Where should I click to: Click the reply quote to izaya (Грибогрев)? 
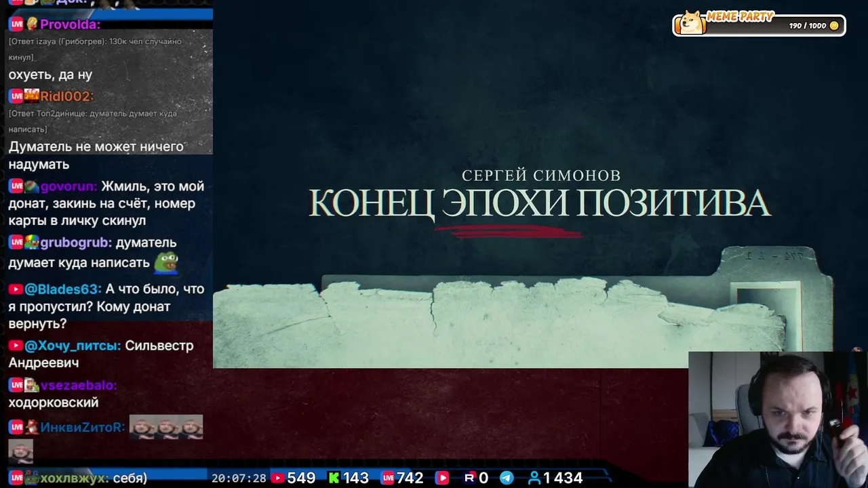[95, 49]
